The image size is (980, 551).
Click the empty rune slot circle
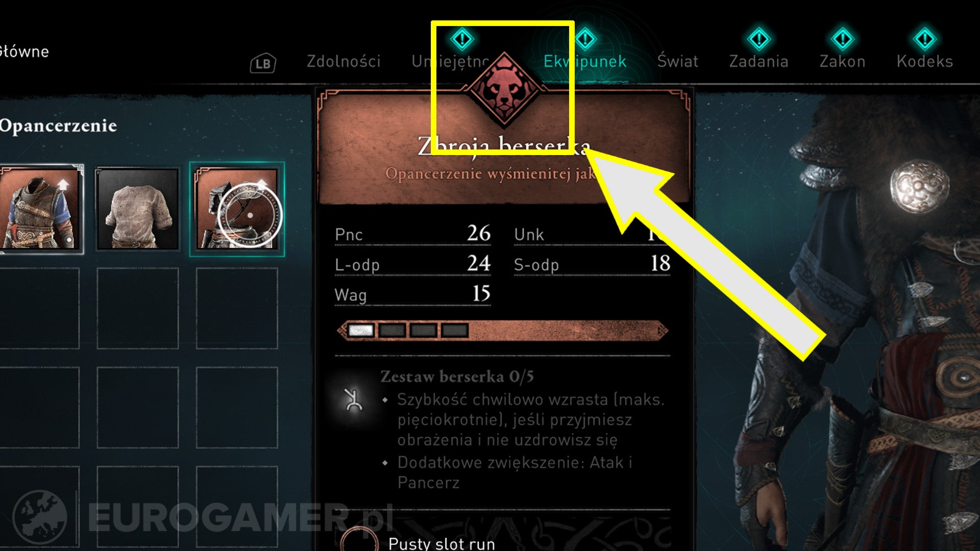(x=359, y=540)
